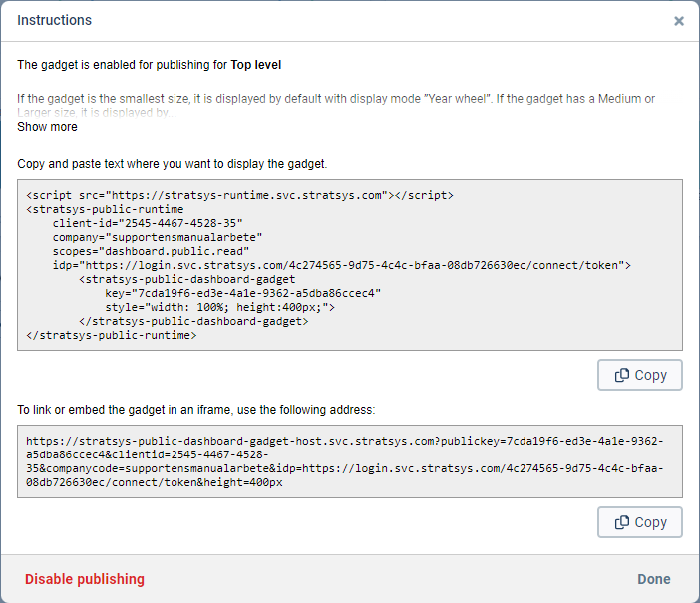
Task: Click the closing stratsys-public-runtime tag line
Action: (112, 336)
